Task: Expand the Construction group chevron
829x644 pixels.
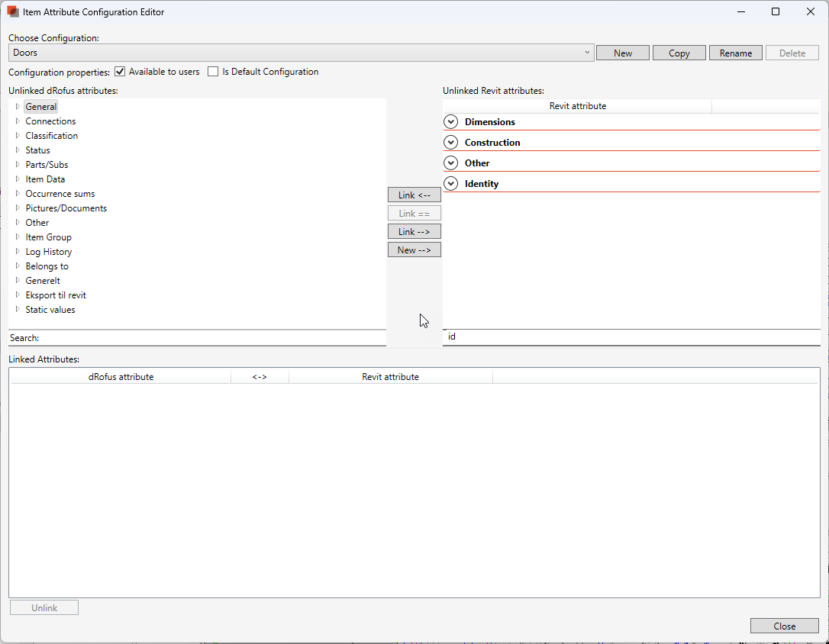Action: (451, 143)
